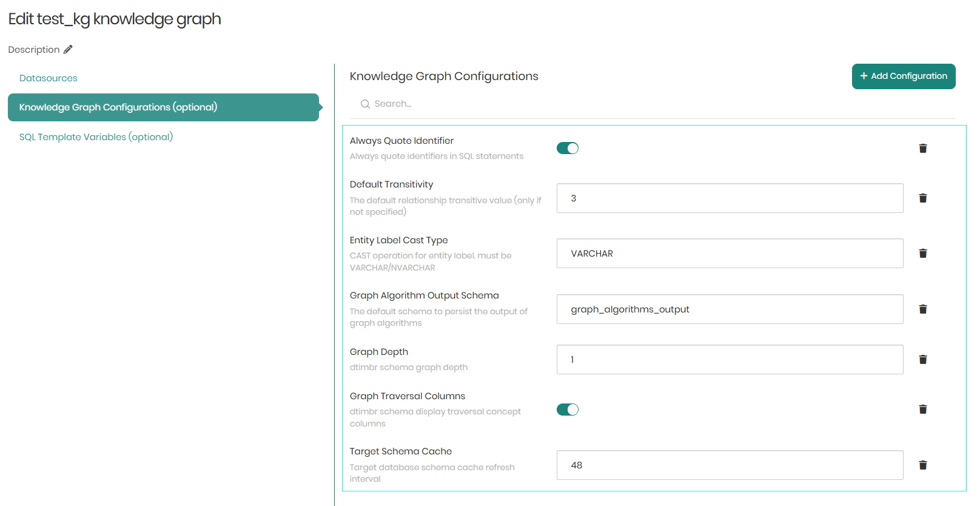This screenshot has width=980, height=506.
Task: Delete the Always Quote Identifier configuration
Action: tap(922, 149)
